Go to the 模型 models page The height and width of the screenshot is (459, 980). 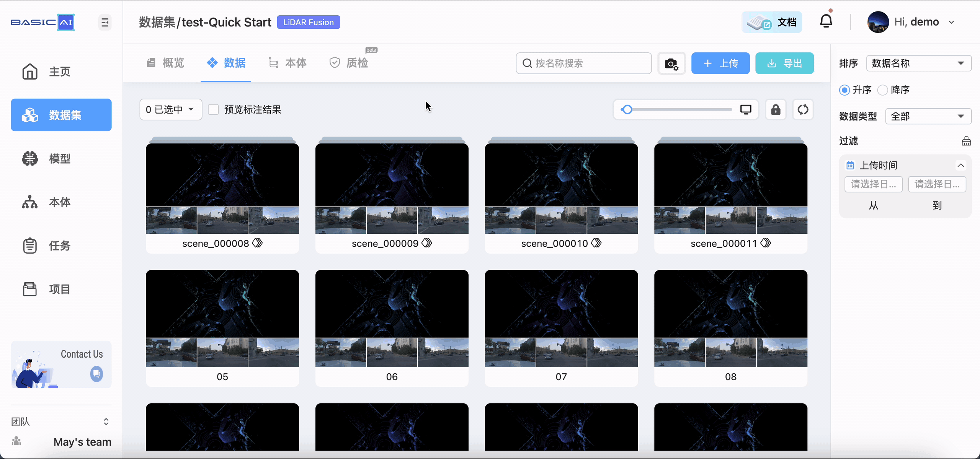click(x=61, y=158)
